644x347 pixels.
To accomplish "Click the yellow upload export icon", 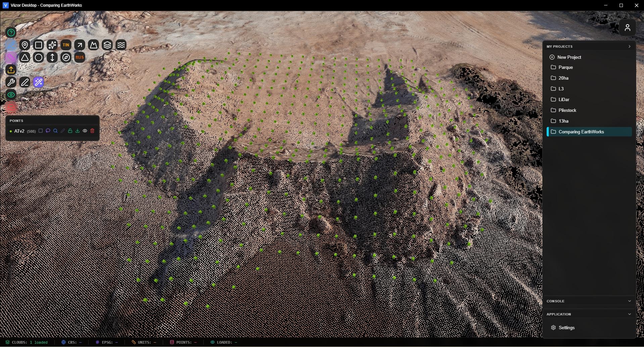I will pos(11,70).
